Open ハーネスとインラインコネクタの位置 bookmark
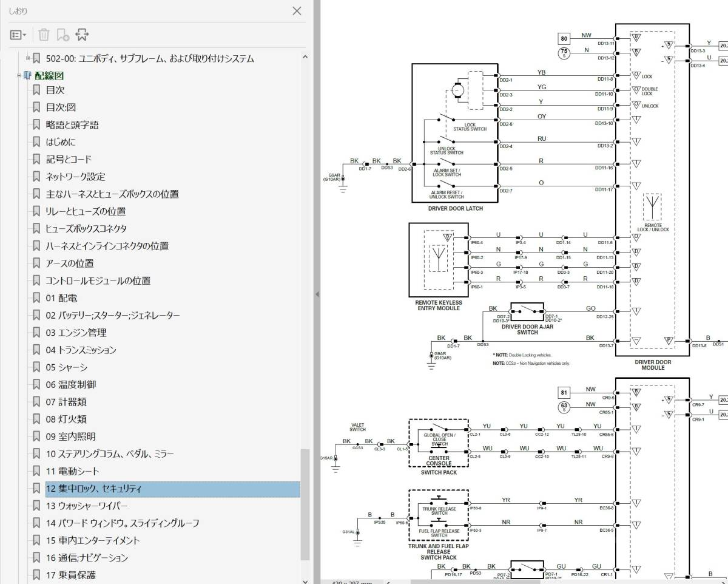 107,246
